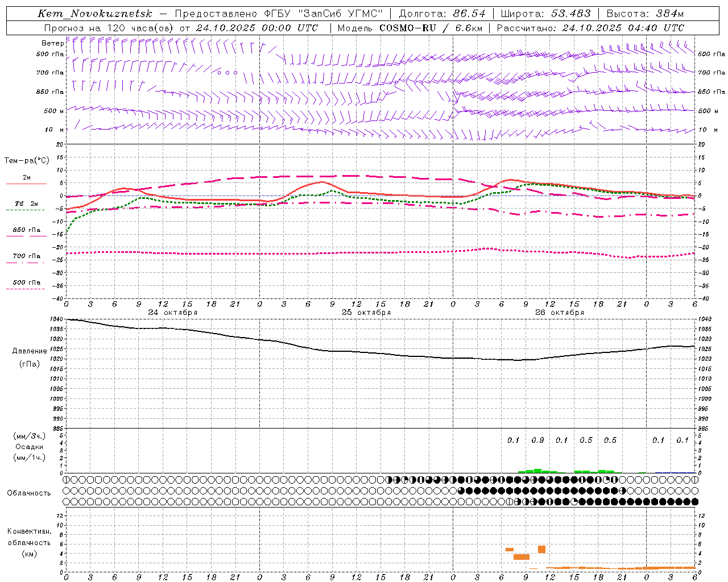The height and width of the screenshot is (582, 728).
Task: Select the 2м temperature legend entry
Action: (27, 178)
